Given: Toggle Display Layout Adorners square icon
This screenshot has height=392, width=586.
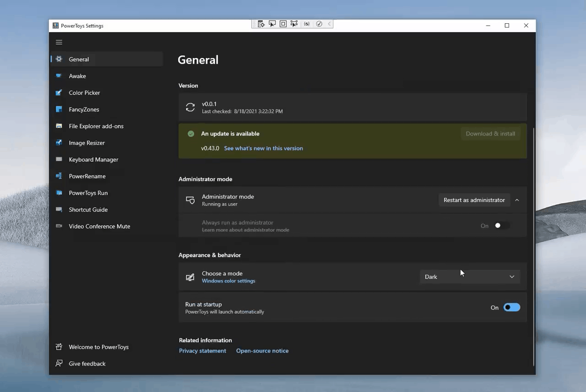Looking at the screenshot, I should coord(283,24).
